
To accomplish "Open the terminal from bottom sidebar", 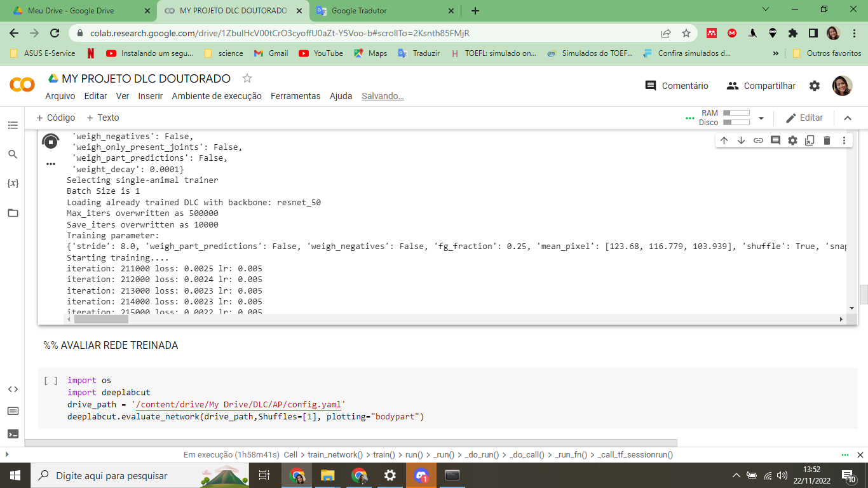I will point(13,435).
